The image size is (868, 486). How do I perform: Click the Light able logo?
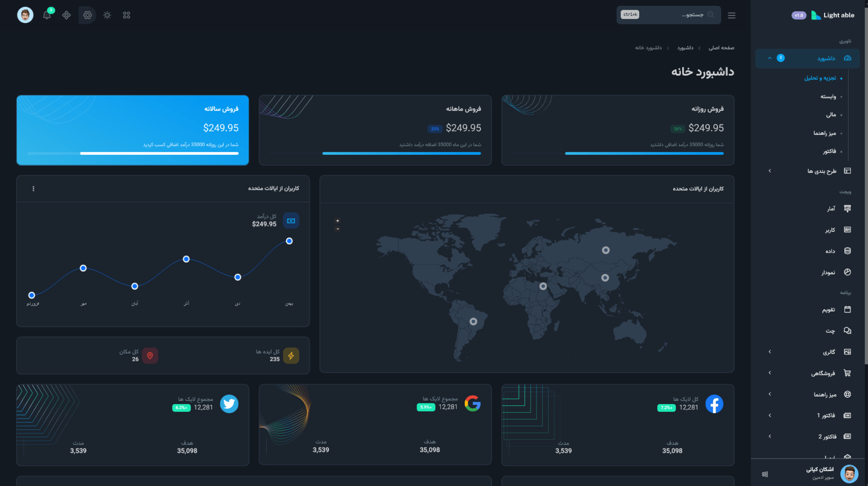833,15
